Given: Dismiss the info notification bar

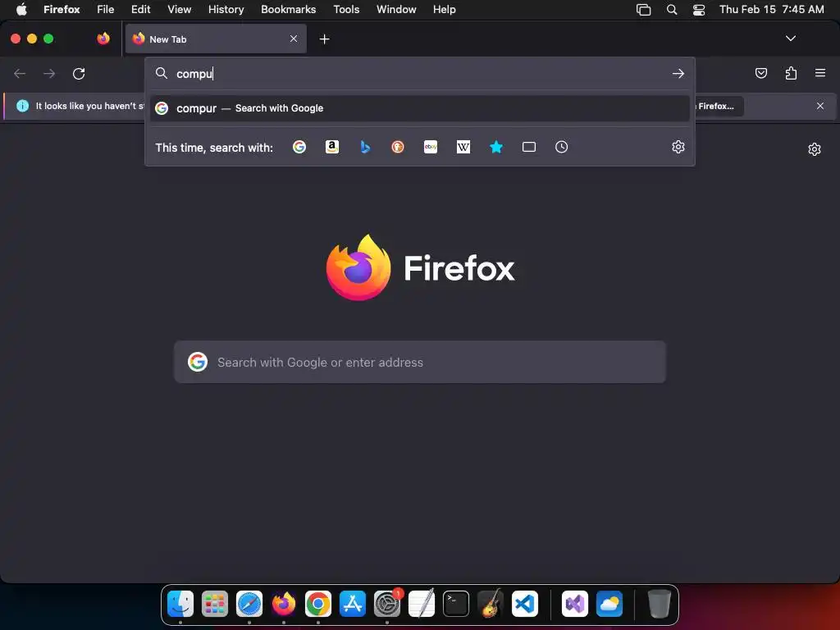Looking at the screenshot, I should point(820,106).
